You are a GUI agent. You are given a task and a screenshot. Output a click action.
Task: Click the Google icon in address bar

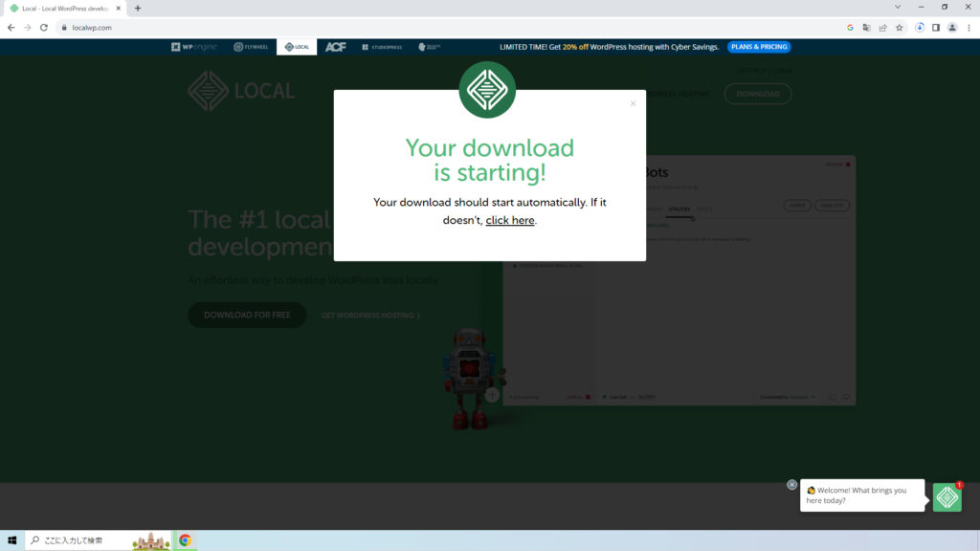[x=850, y=28]
